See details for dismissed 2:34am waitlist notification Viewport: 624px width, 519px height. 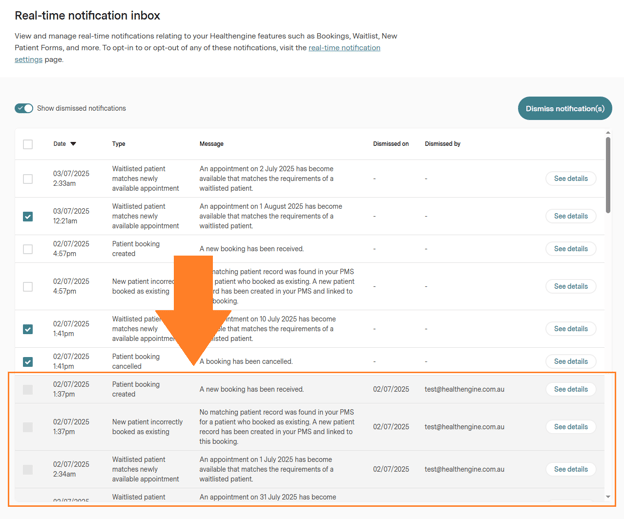point(570,469)
